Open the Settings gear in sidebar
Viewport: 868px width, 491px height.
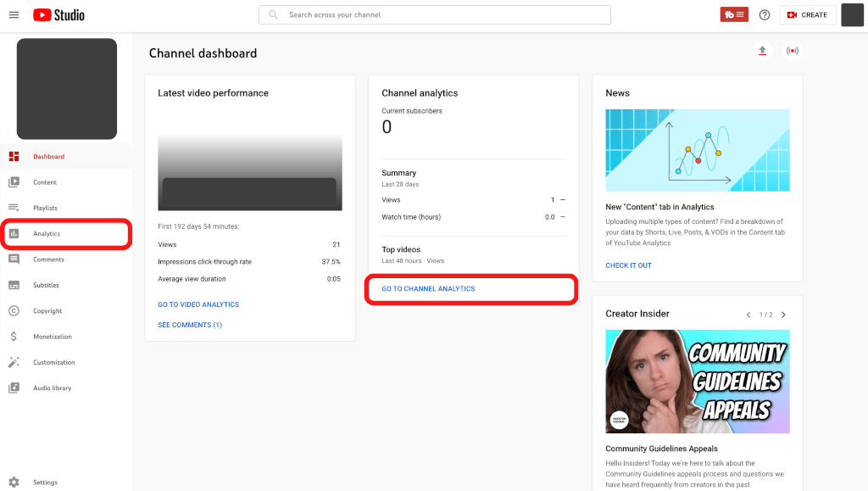[x=14, y=483]
